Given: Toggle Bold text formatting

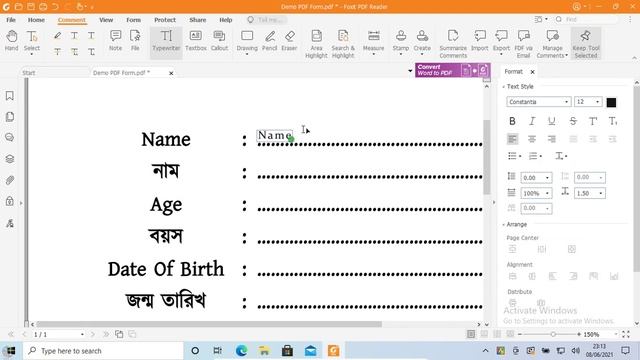Looking at the screenshot, I should point(512,121).
